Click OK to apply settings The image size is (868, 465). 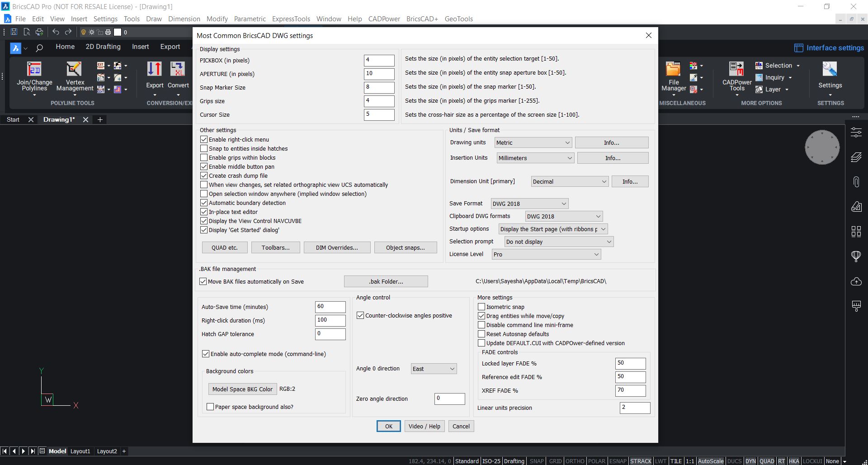coord(389,426)
